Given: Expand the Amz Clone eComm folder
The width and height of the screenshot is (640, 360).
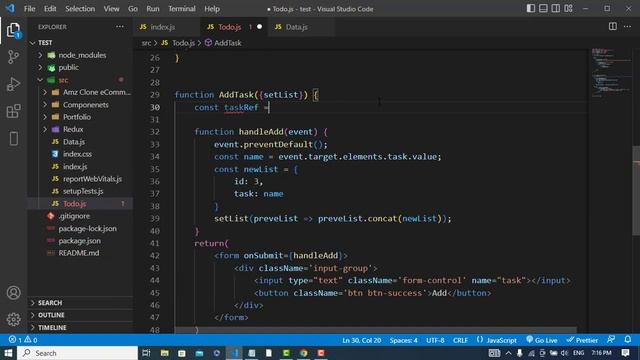Looking at the screenshot, I should [x=45, y=92].
